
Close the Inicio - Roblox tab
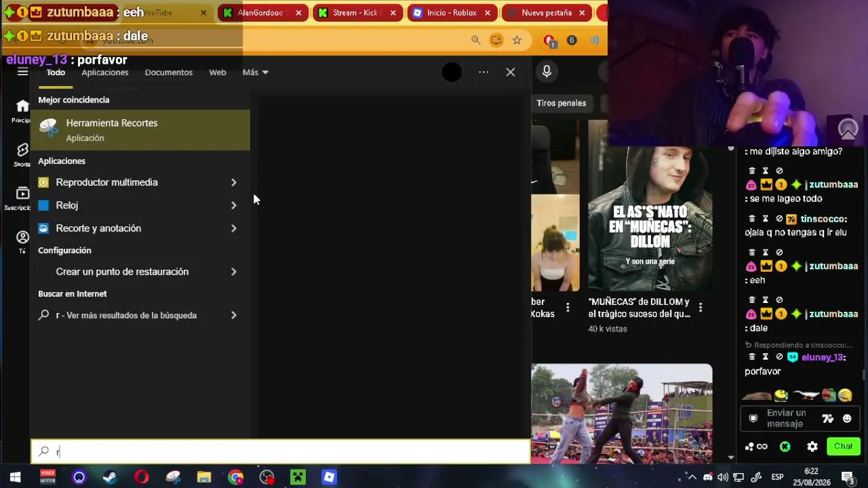pos(488,13)
